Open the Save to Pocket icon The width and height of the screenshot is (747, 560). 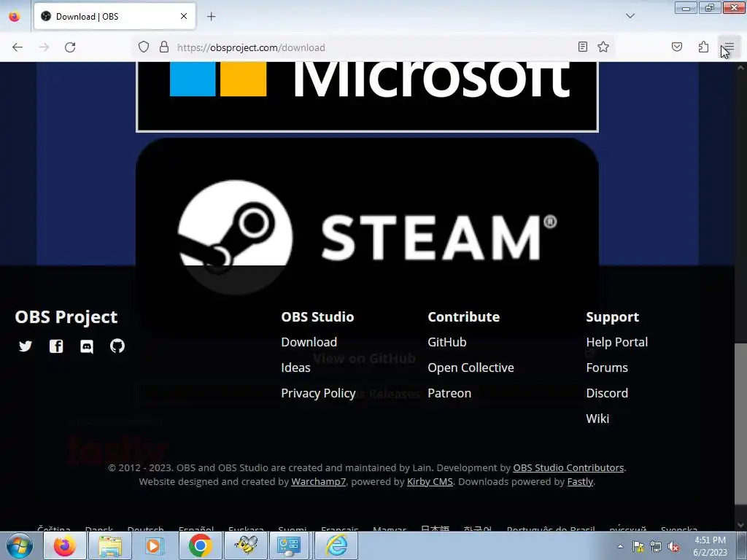pyautogui.click(x=677, y=47)
